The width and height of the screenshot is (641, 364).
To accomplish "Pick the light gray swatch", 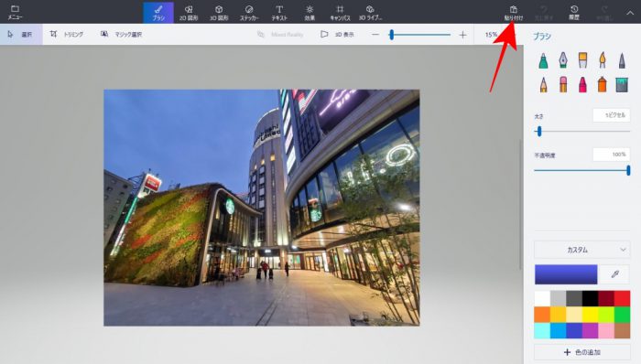I will 559,298.
